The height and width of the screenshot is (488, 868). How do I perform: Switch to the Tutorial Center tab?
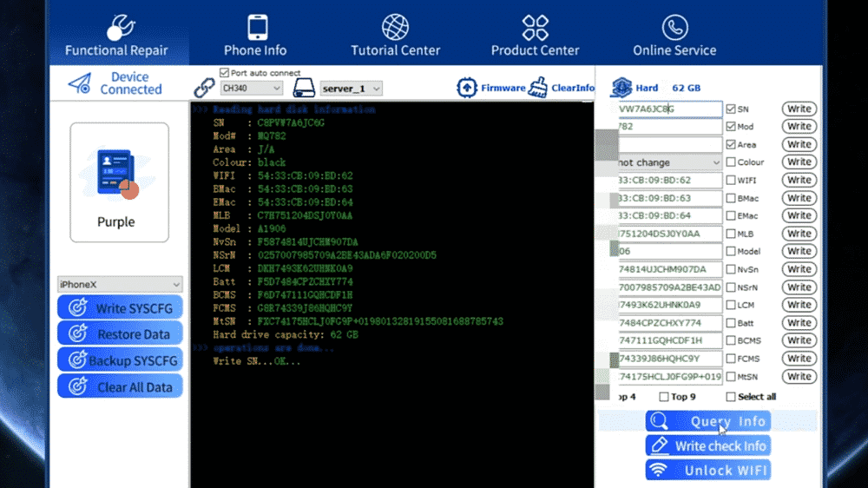(395, 36)
